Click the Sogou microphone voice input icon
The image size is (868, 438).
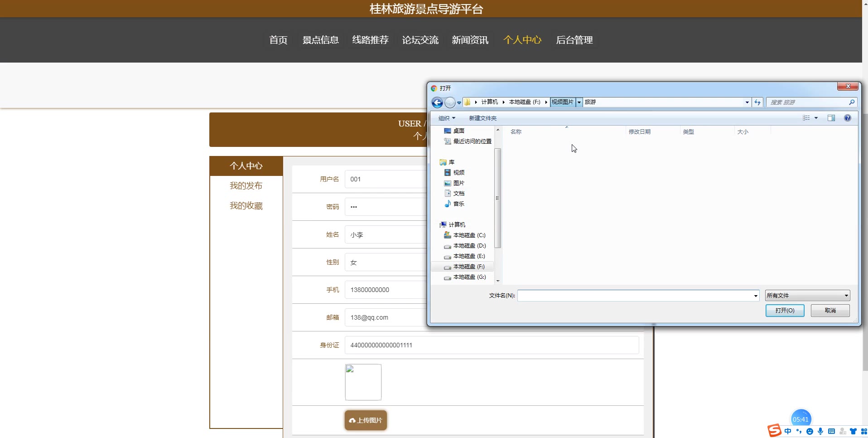[x=820, y=431]
